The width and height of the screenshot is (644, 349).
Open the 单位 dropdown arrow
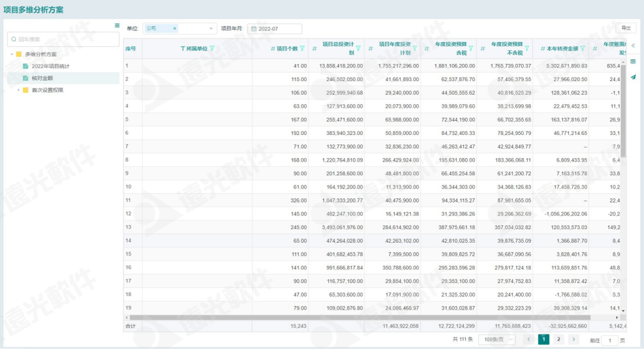[x=211, y=29]
